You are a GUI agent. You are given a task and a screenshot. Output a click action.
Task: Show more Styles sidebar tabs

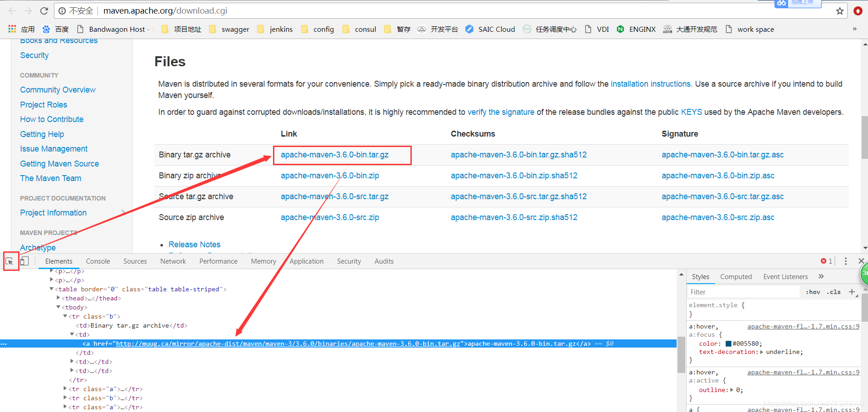coord(821,276)
